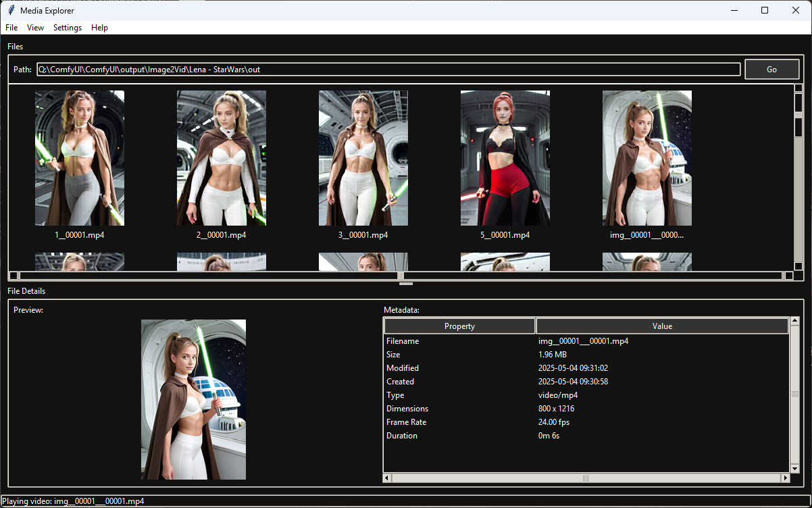Select the 1__00001.mp4 thumbnail

[x=80, y=158]
